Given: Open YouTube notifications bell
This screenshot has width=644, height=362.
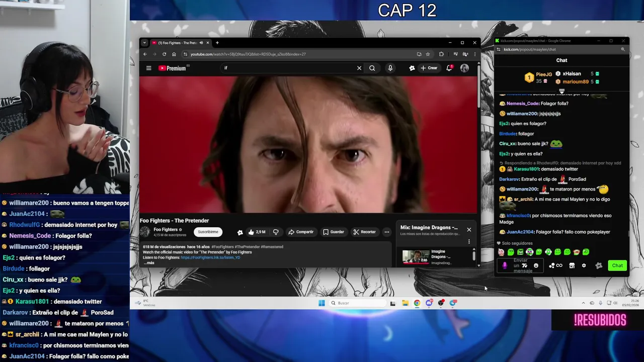Looking at the screenshot, I should click(449, 68).
